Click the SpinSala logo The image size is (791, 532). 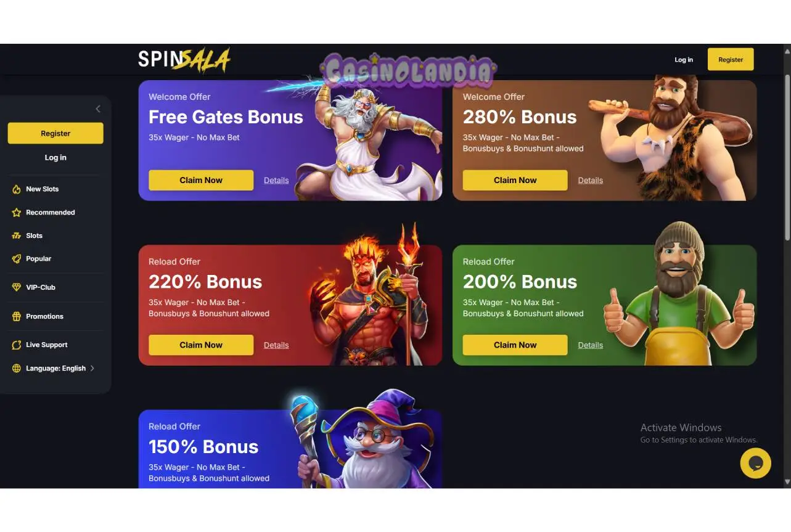[184, 60]
